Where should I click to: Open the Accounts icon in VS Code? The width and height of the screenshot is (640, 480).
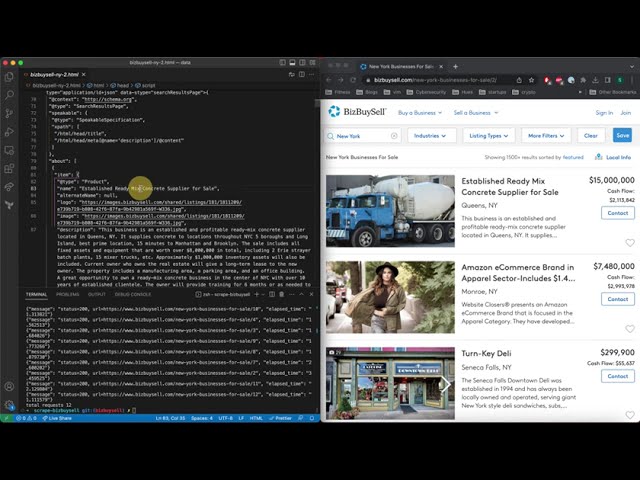pyautogui.click(x=9, y=386)
